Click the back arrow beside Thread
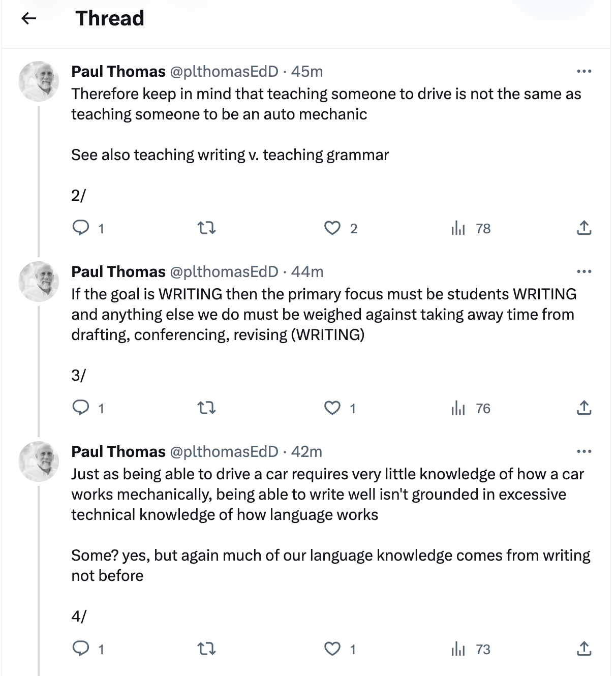The image size is (616, 676). [x=29, y=19]
